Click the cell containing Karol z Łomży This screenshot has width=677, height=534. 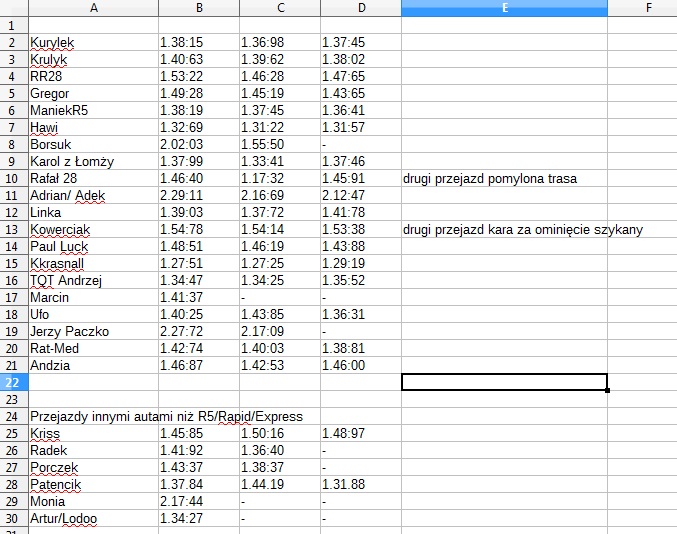(x=93, y=161)
